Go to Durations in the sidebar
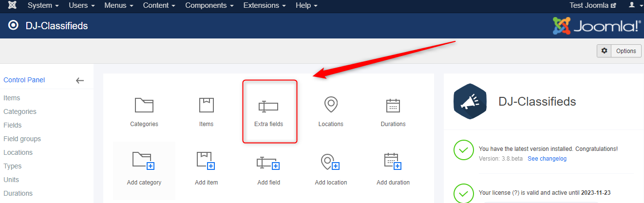Image resolution: width=644 pixels, height=203 pixels. [18, 193]
